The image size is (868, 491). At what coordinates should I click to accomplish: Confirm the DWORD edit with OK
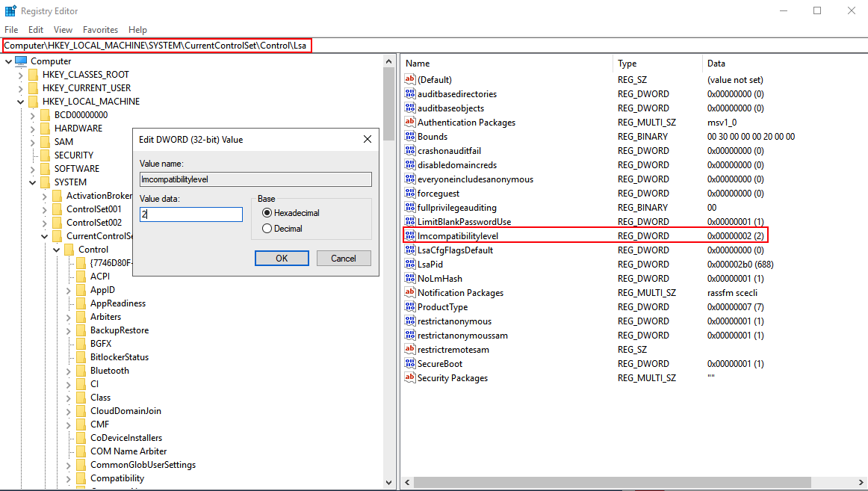coord(282,258)
